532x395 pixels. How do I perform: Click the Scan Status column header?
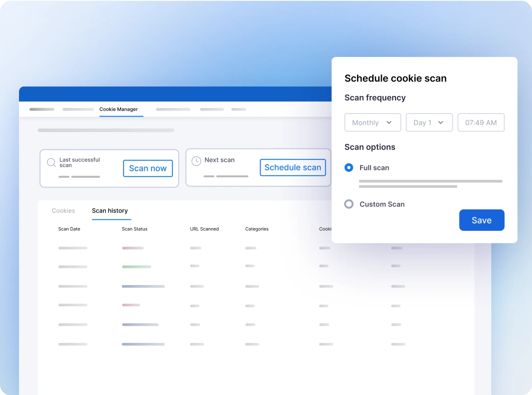134,229
